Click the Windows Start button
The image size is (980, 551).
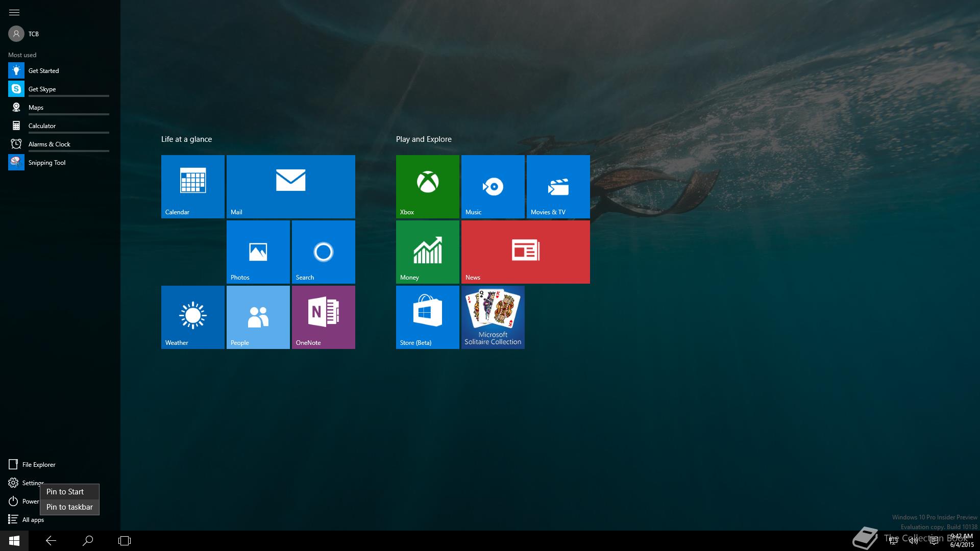point(14,541)
